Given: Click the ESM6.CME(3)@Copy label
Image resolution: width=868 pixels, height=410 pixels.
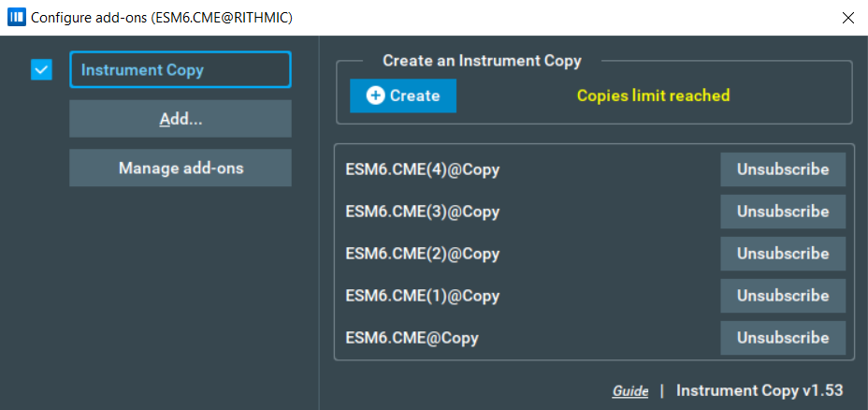Looking at the screenshot, I should pos(423,212).
